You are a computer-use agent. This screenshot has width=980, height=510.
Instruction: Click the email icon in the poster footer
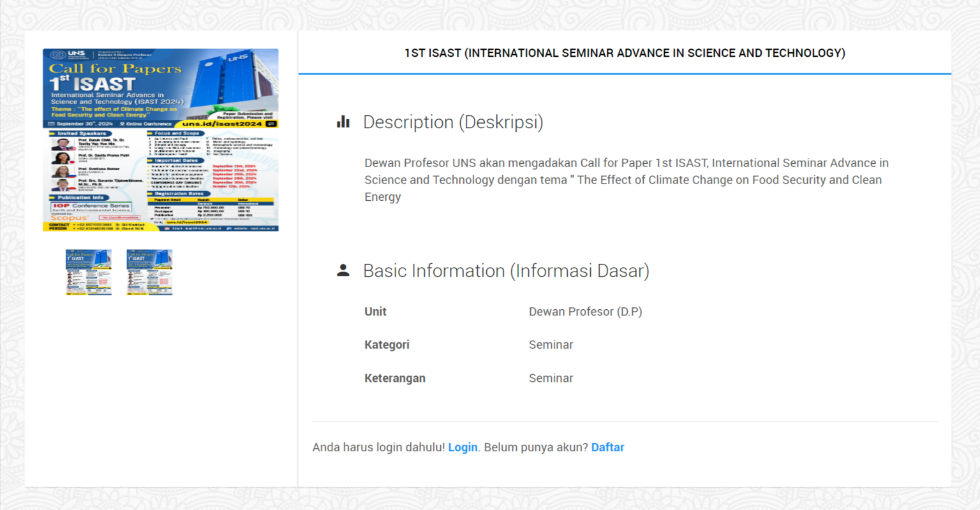coord(167,228)
